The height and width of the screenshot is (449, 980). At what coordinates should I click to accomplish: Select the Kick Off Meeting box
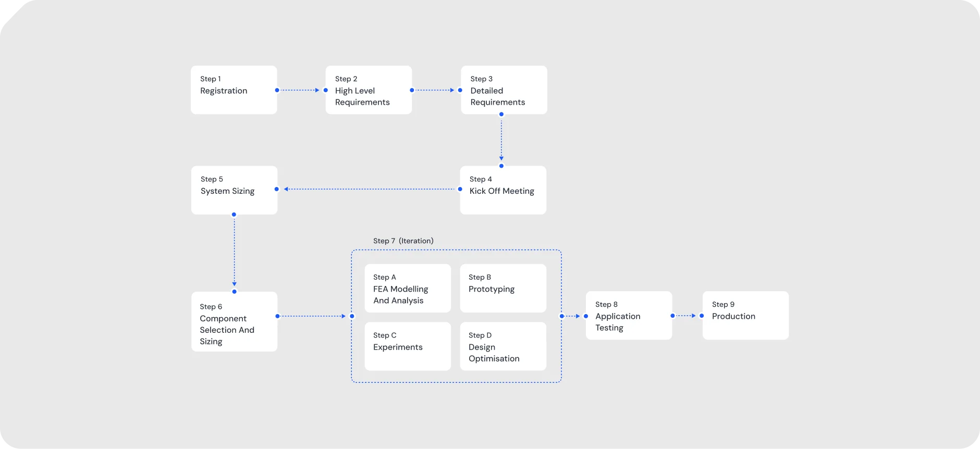(503, 190)
